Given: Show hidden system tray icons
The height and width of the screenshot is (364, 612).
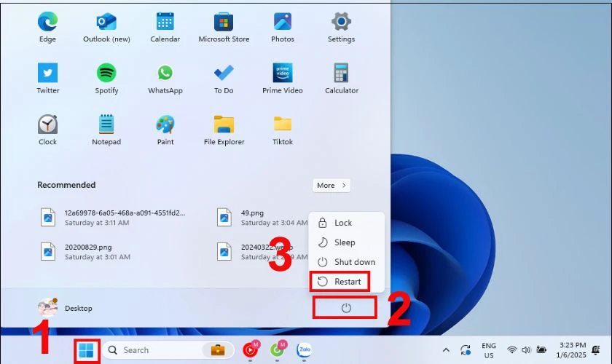Looking at the screenshot, I should coord(446,350).
